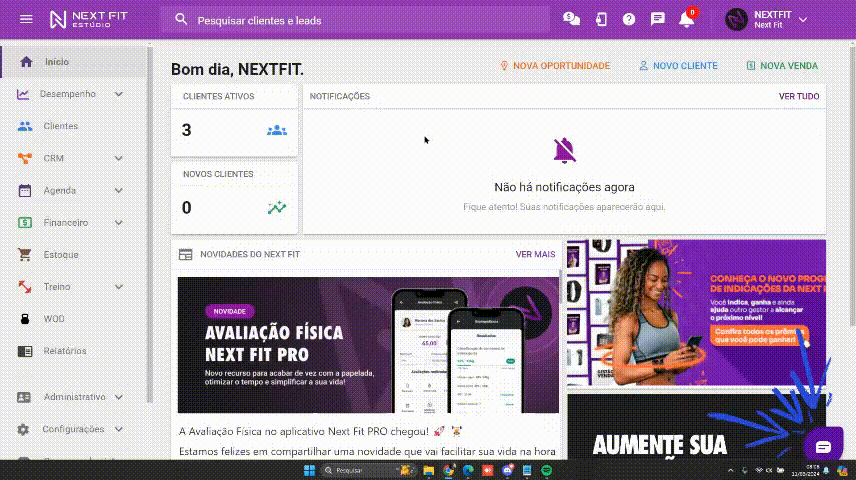Screen dimensions: 856x480
Task: Click the search magnifier icon
Action: [x=181, y=20]
